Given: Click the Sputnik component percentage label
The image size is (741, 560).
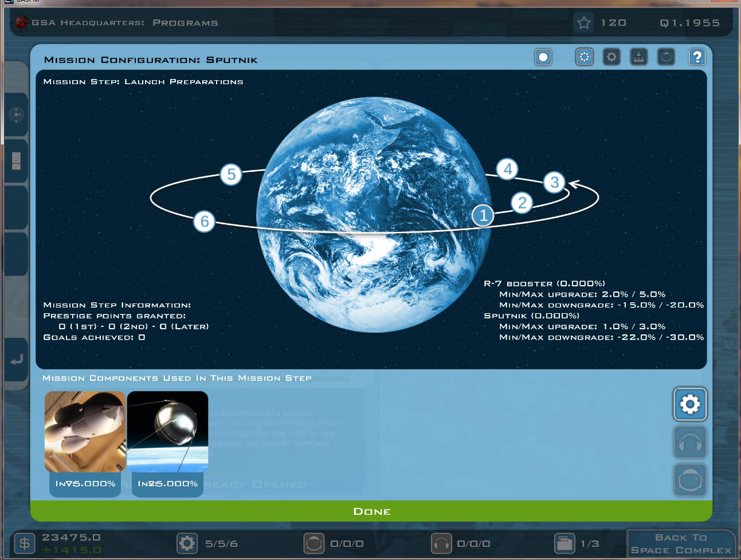Looking at the screenshot, I should (x=167, y=484).
